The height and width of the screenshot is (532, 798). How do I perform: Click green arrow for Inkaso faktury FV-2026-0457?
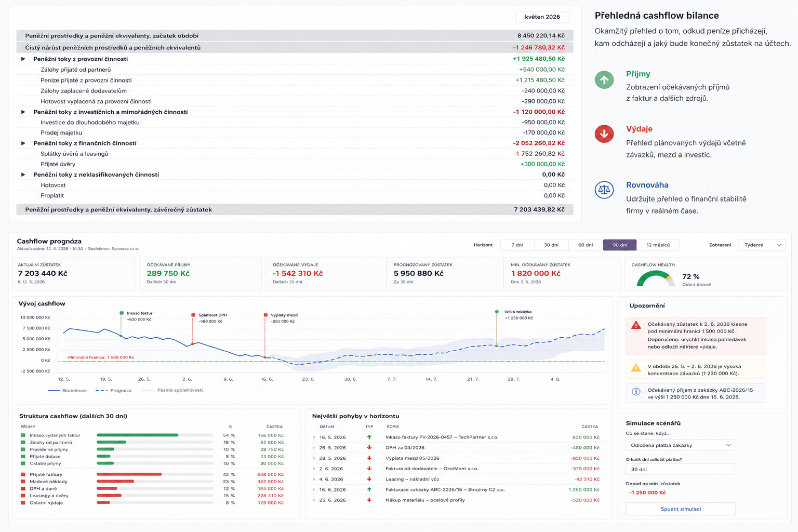369,437
